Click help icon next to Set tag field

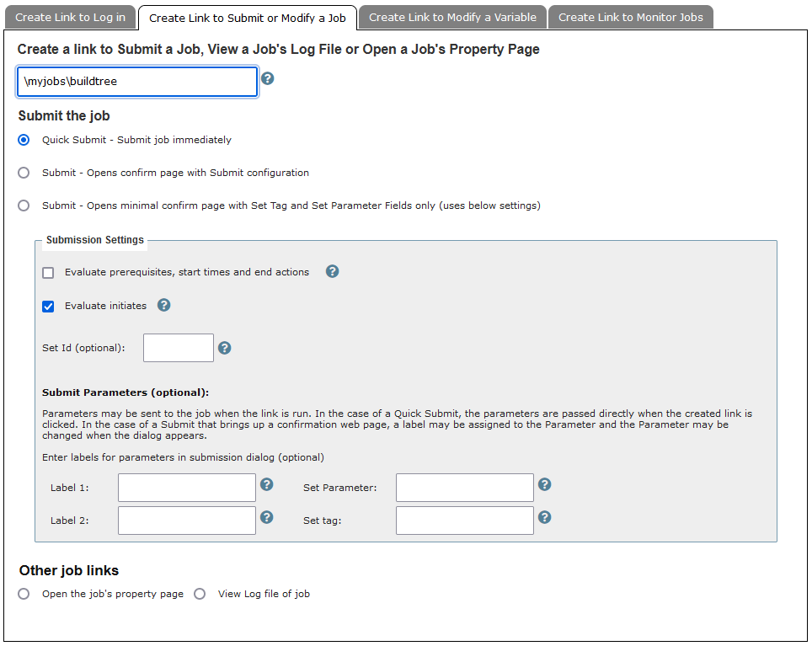[545, 517]
